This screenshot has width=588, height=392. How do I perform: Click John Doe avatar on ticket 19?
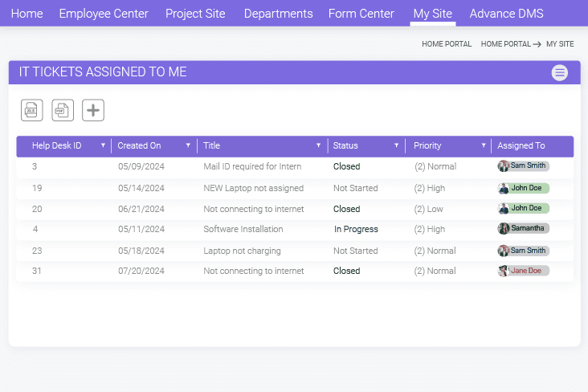point(504,188)
